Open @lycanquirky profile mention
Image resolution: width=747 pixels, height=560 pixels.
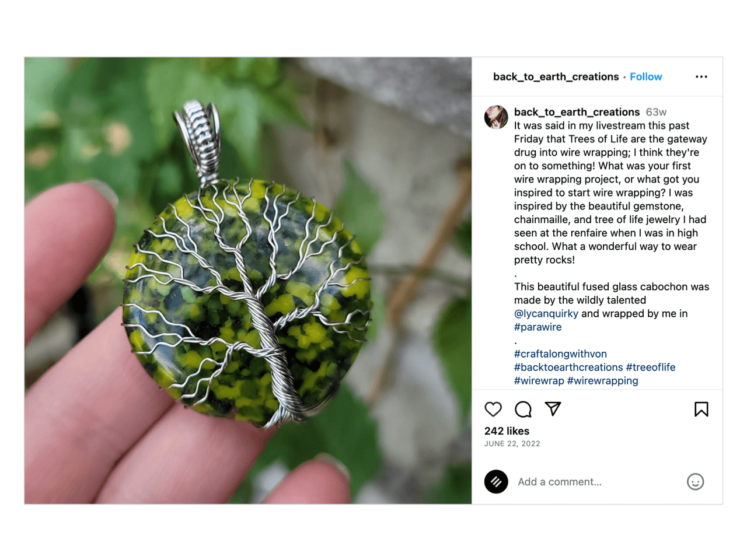click(x=546, y=314)
